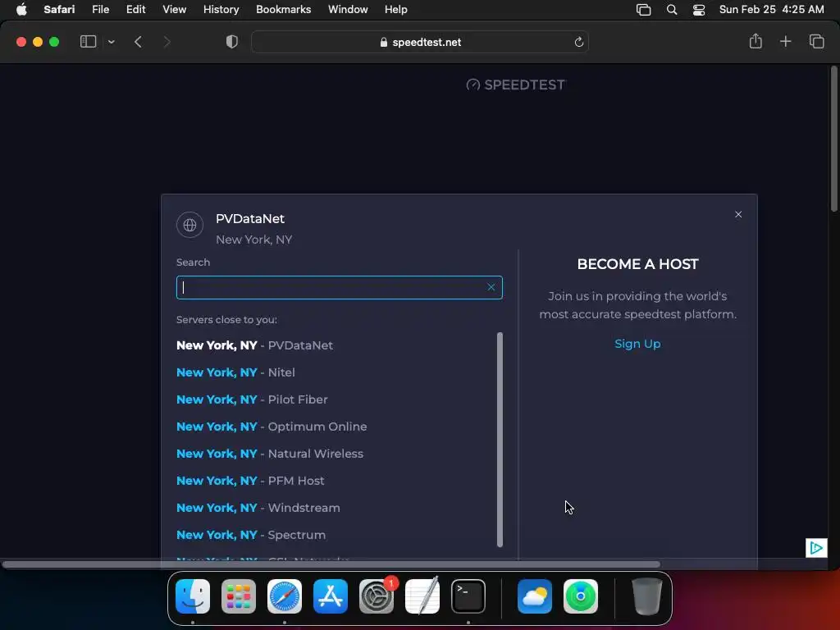Open App Store from the Dock
Viewport: 840px width, 630px height.
(x=331, y=596)
